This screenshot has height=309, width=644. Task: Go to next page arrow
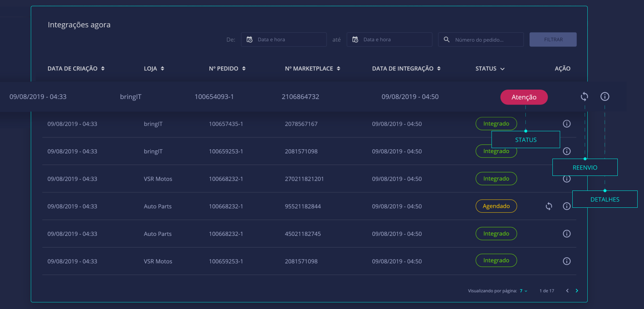[577, 291]
